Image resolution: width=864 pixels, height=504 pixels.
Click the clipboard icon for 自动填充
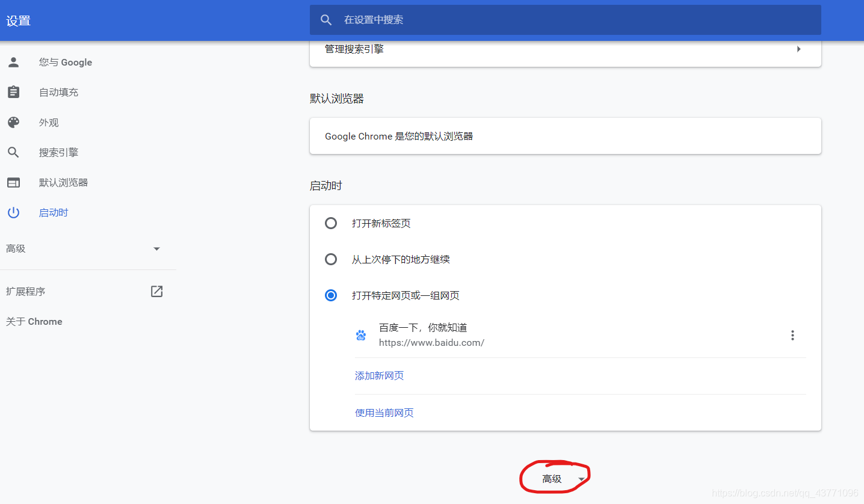13,92
